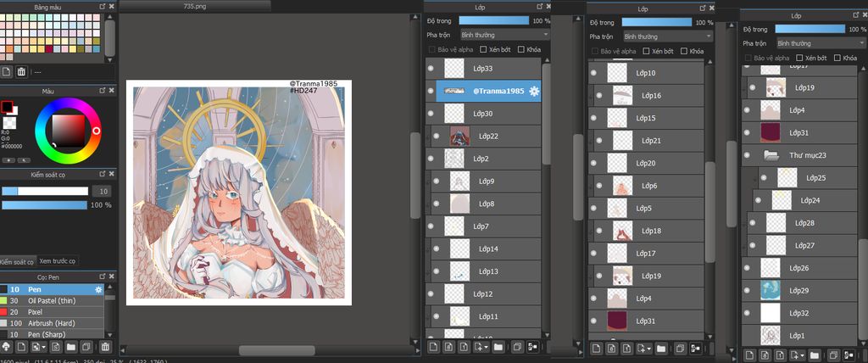
Task: Add new color layer in panel containing Lớp33
Action: pyautogui.click(x=433, y=347)
